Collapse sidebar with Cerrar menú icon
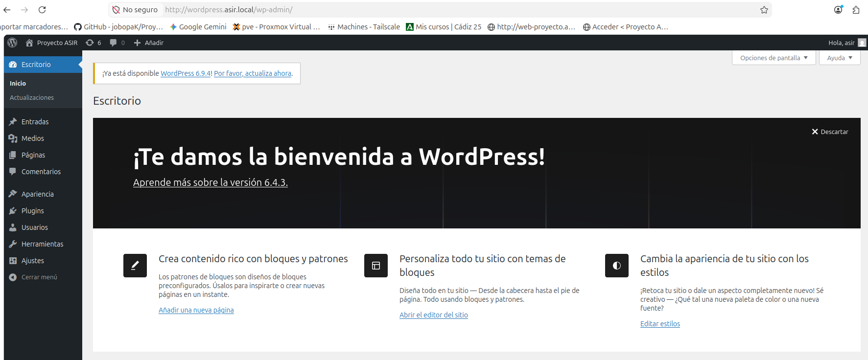The width and height of the screenshot is (868, 360). 13,277
